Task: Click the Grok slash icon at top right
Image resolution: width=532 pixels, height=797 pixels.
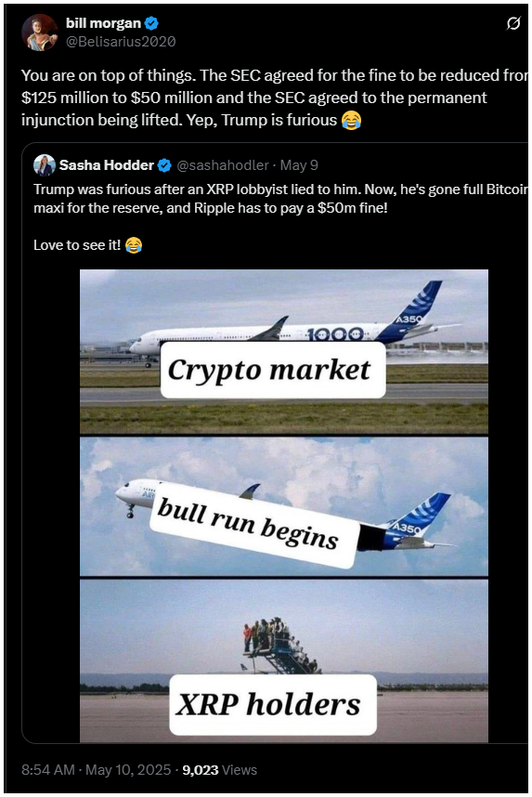Action: click(x=513, y=23)
